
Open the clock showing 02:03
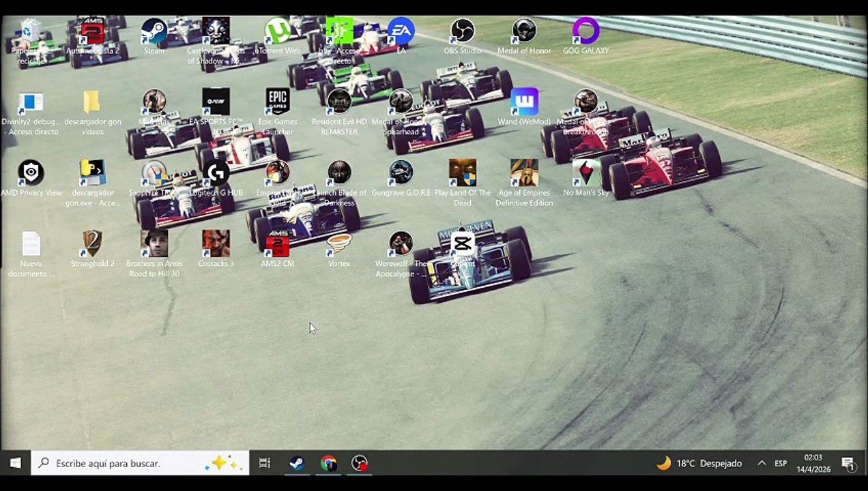[813, 463]
